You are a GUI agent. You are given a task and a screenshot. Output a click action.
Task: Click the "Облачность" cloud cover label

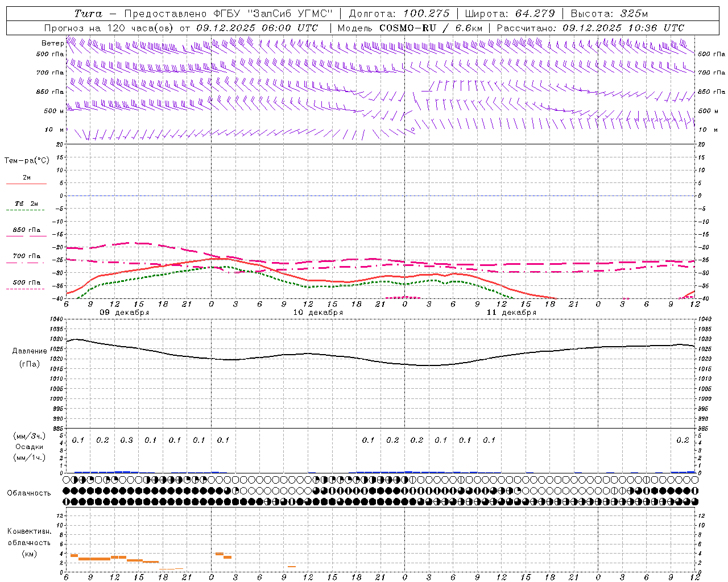coord(29,493)
